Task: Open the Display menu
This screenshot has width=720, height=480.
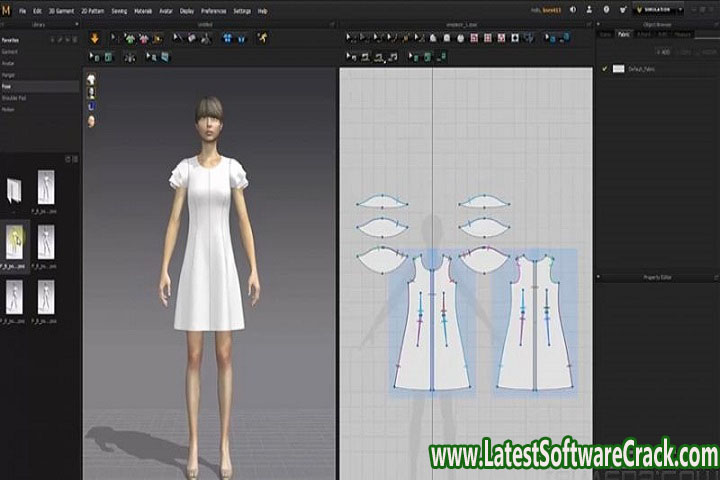Action: (x=186, y=11)
